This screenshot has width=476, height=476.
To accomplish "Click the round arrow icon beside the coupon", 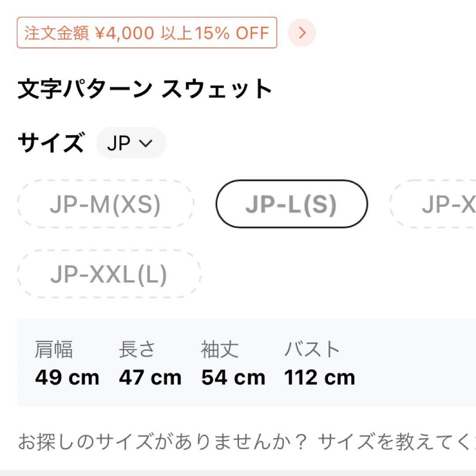I will [x=301, y=33].
